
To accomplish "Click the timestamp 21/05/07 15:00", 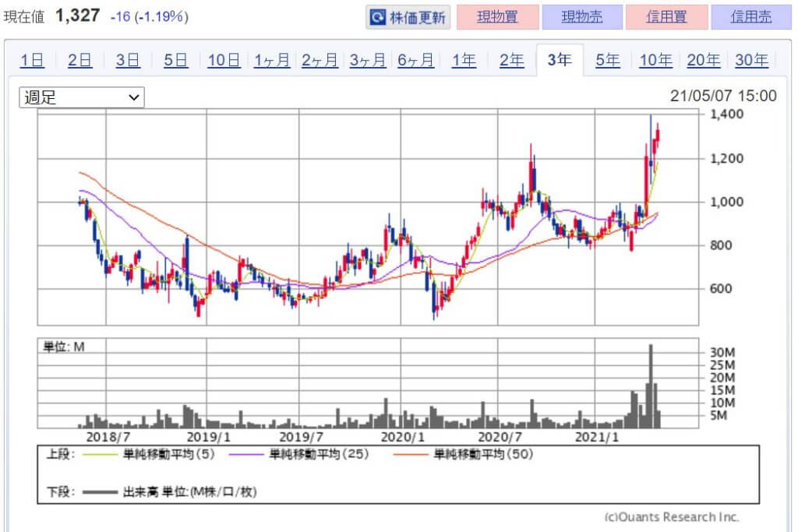I will [723, 96].
